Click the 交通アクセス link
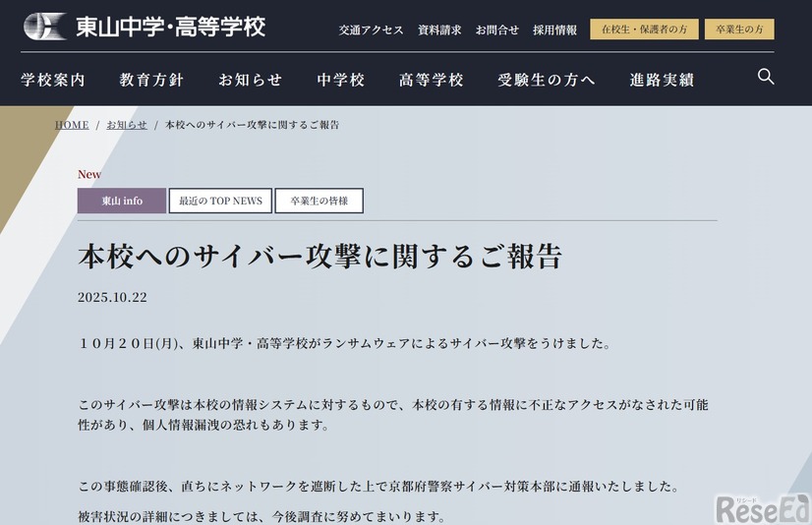This screenshot has height=525, width=812. point(371,29)
